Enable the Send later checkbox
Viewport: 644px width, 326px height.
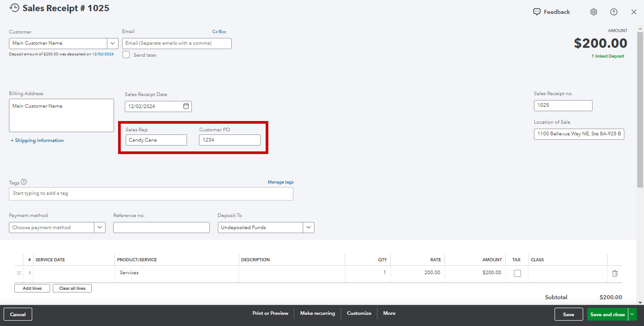tap(126, 54)
